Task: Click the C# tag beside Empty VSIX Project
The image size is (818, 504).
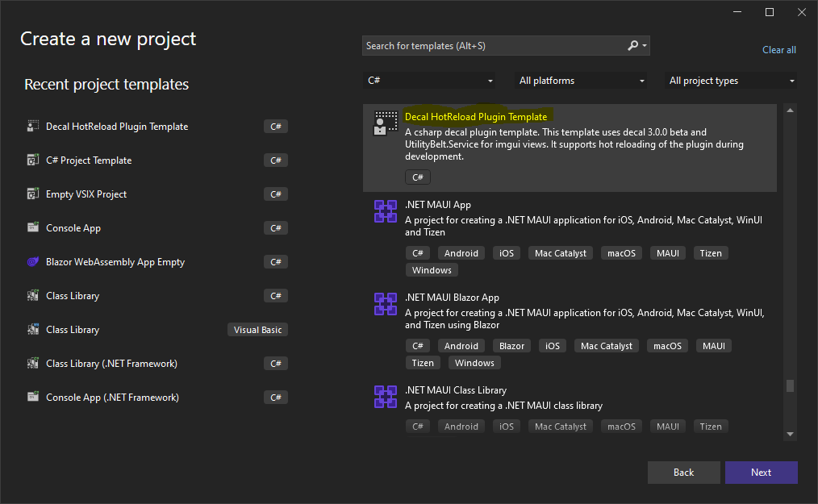Action: (276, 194)
